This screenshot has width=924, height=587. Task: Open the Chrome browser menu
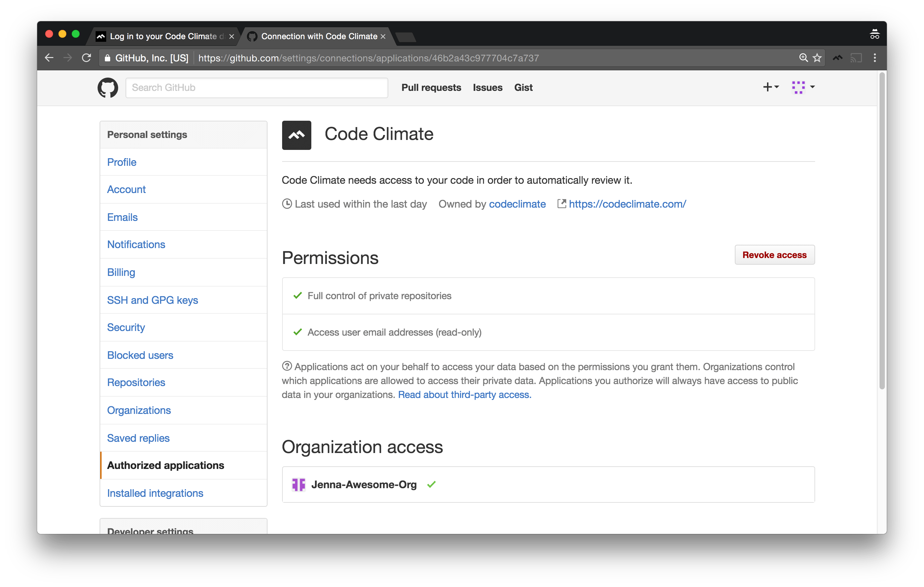[x=875, y=57]
